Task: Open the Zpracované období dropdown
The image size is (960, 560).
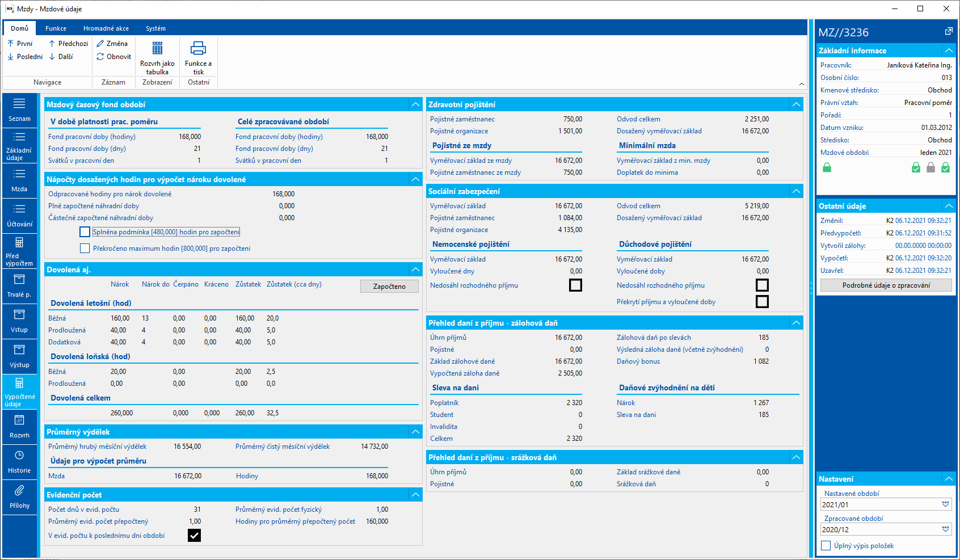Action: point(945,529)
